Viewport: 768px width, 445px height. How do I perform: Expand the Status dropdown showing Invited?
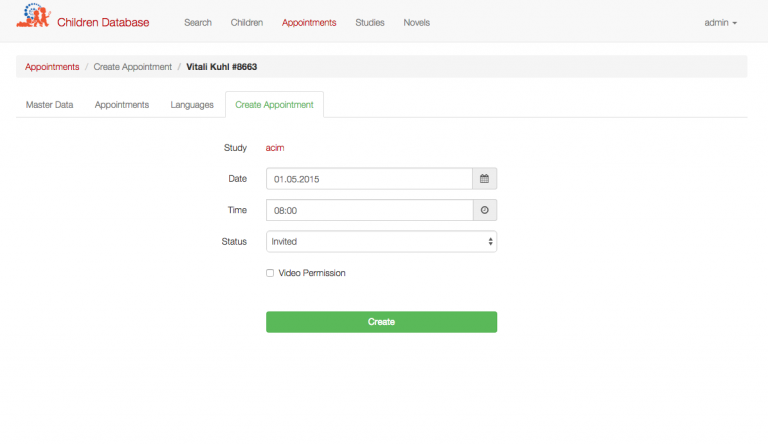[382, 242]
